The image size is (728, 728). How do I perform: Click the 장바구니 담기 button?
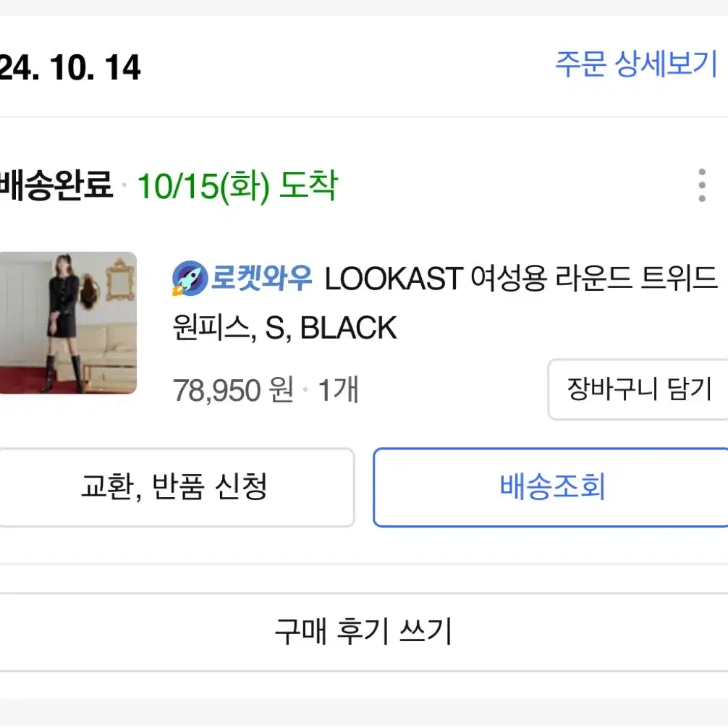(638, 389)
